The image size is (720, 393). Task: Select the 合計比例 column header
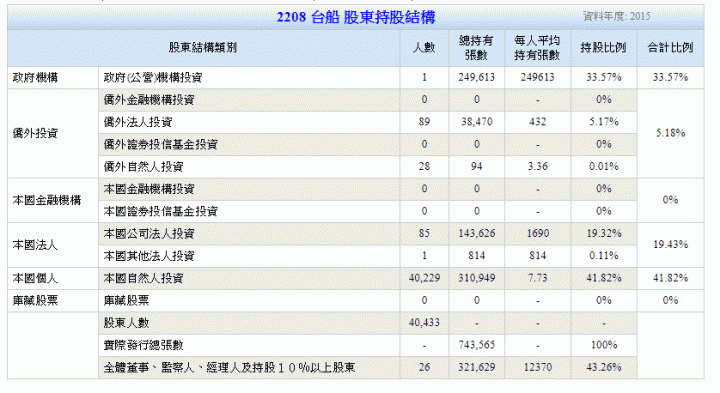pos(670,48)
